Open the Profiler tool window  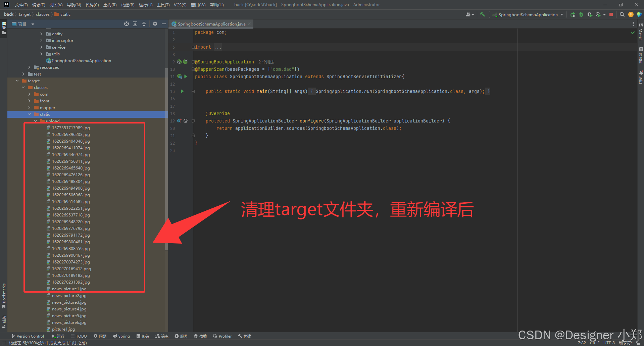pos(222,336)
